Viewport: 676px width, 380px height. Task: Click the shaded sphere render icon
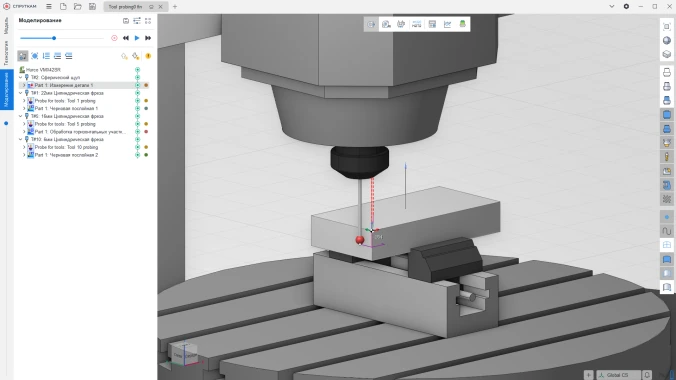pos(667,41)
